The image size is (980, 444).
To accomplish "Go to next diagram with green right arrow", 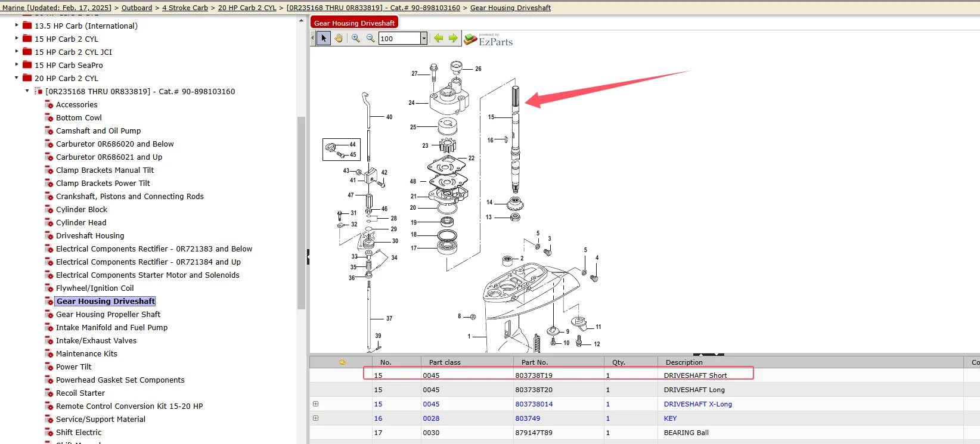I will [453, 38].
